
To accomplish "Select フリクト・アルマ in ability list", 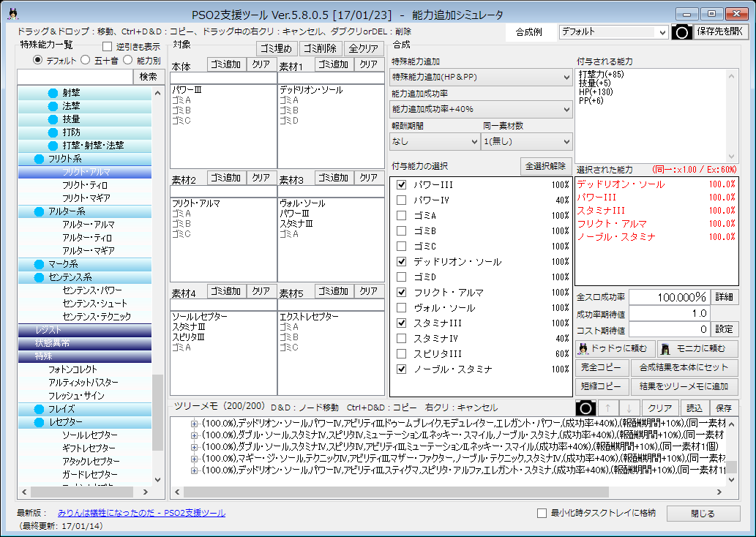I will coord(85,172).
